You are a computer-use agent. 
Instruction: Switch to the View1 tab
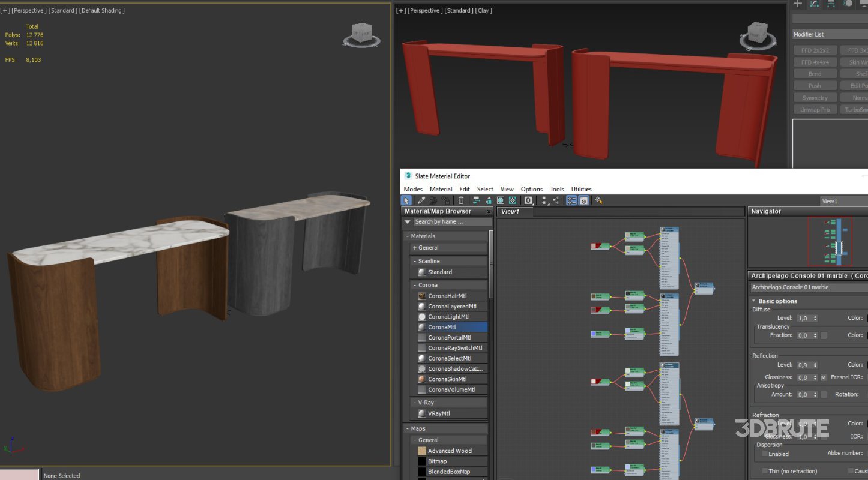[x=510, y=211]
